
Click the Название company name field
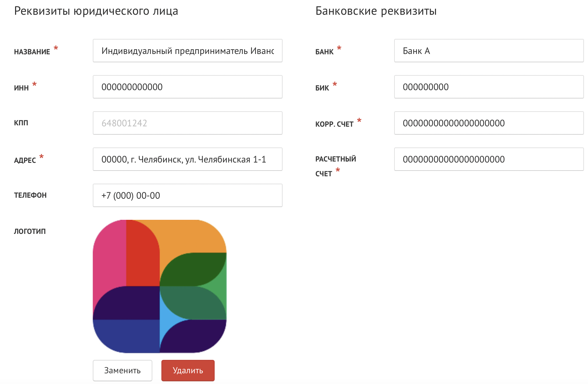(188, 51)
